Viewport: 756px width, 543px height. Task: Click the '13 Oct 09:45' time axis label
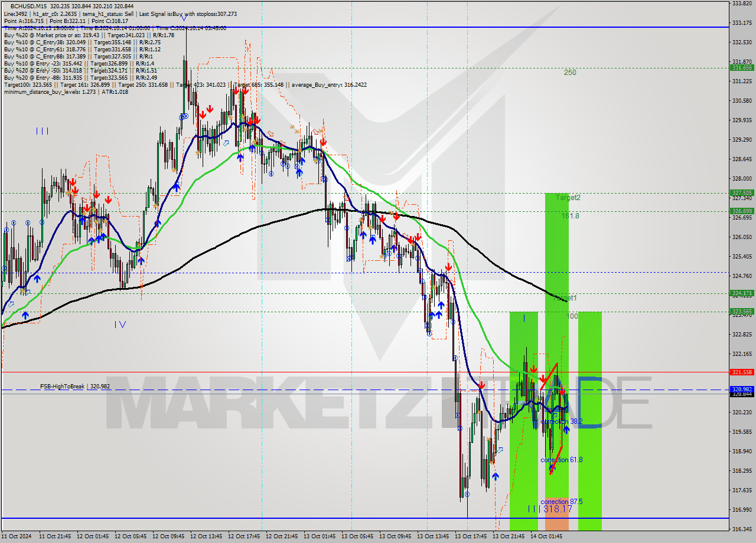[395, 537]
